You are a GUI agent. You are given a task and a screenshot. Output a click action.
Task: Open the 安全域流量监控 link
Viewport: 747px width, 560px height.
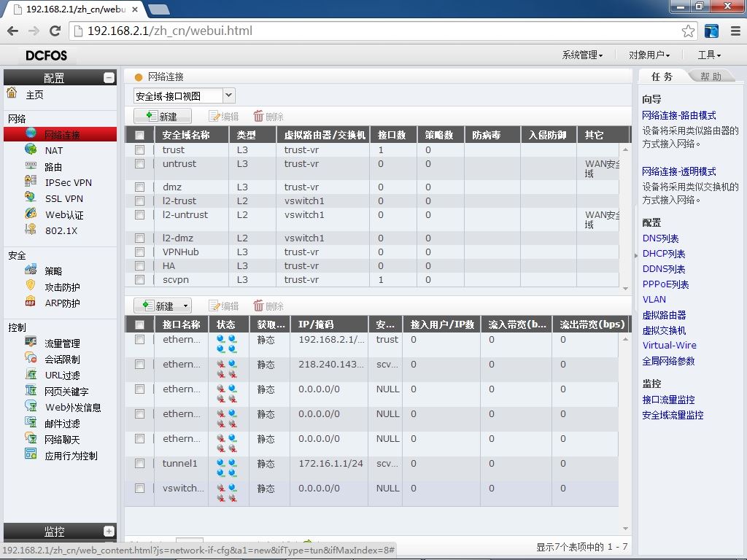[x=673, y=415]
